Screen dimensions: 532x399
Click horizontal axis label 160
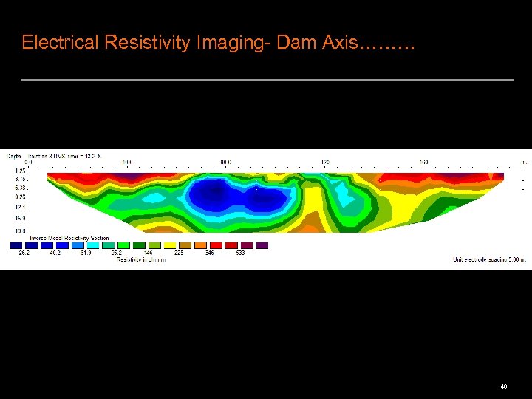[424, 163]
